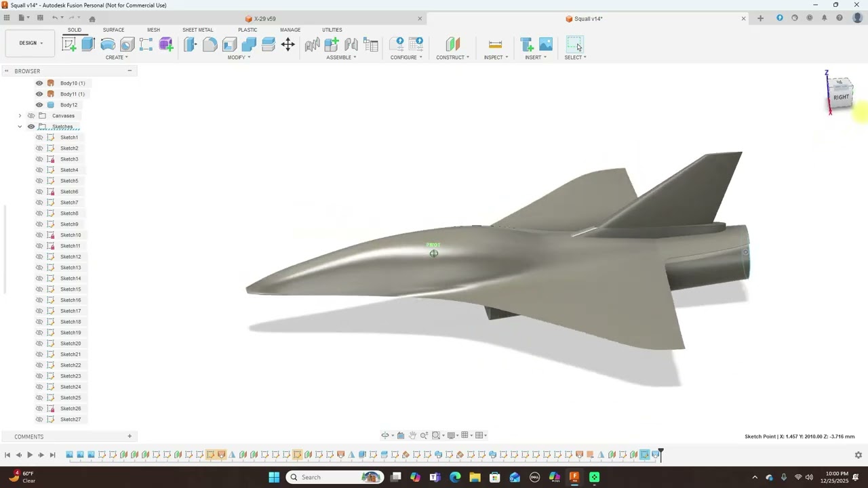Expand the COMMENTS panel plus button
This screenshot has width=868, height=488.
click(x=130, y=436)
